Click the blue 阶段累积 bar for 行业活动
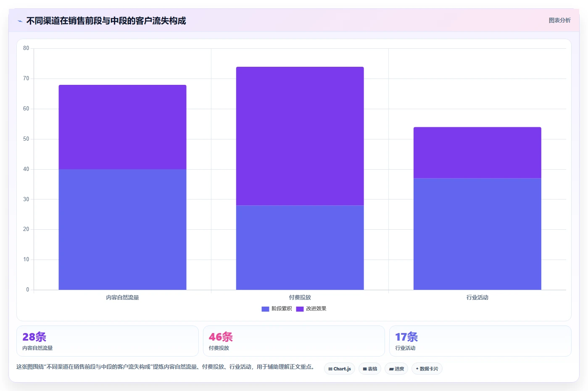 [477, 234]
